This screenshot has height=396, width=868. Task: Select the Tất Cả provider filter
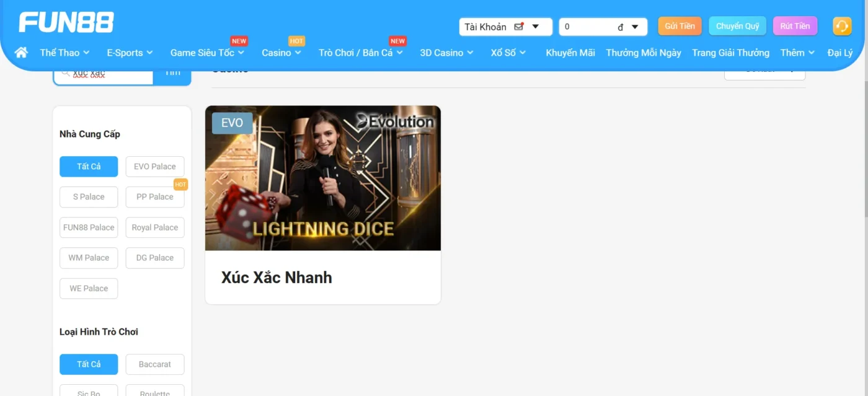89,167
